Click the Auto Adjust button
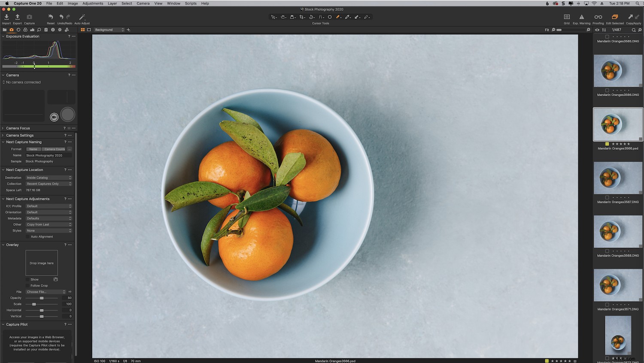Viewport: 644px width, 363px height. pos(82,17)
